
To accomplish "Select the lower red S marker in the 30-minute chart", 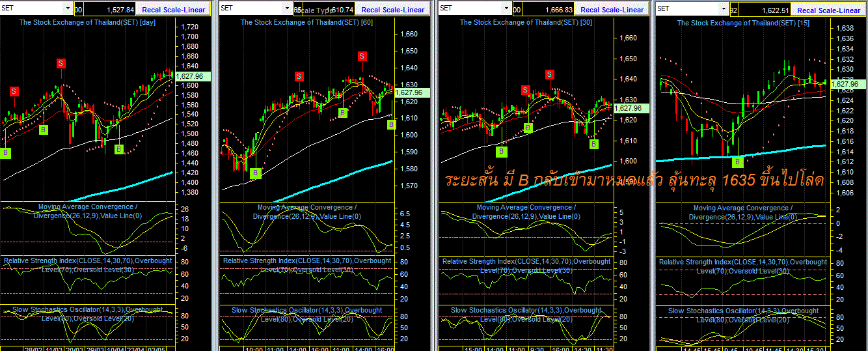I will 526,90.
